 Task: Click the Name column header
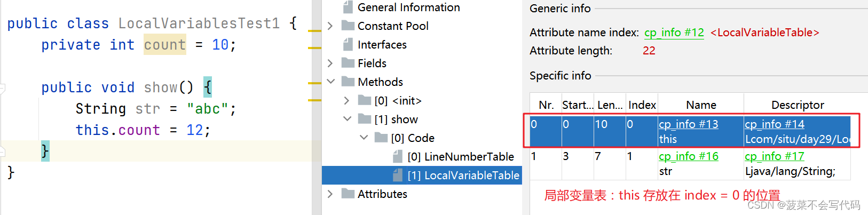pos(701,105)
